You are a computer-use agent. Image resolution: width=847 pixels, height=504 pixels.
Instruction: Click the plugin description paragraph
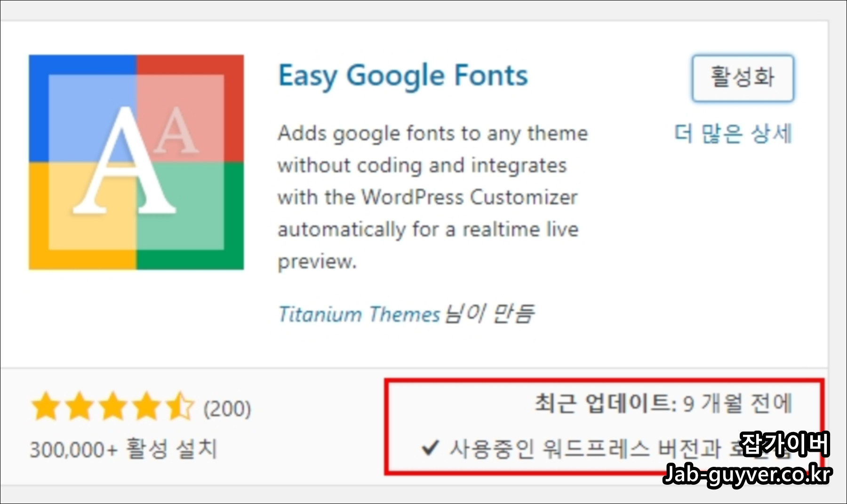pyautogui.click(x=433, y=197)
